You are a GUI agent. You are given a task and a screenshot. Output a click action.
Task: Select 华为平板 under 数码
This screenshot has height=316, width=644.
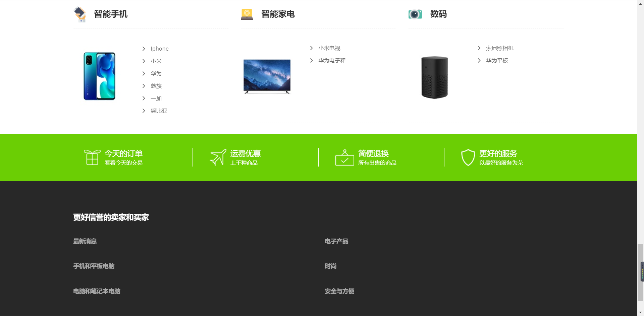click(497, 60)
